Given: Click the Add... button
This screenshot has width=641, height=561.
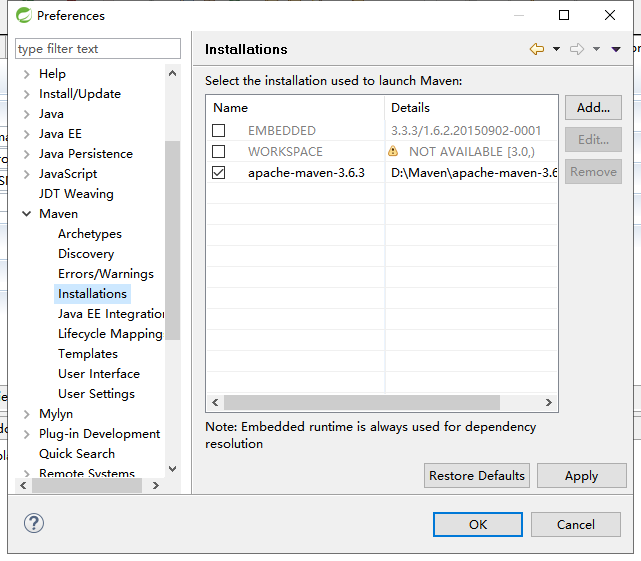Looking at the screenshot, I should (x=593, y=108).
